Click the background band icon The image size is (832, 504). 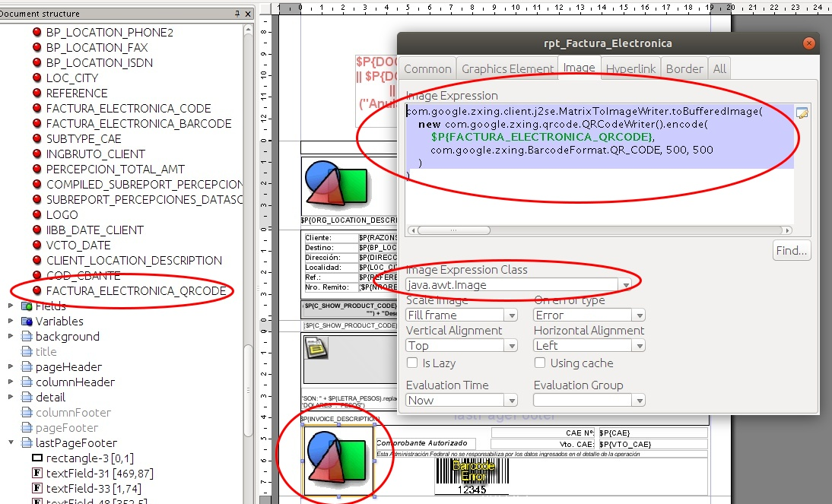[27, 336]
